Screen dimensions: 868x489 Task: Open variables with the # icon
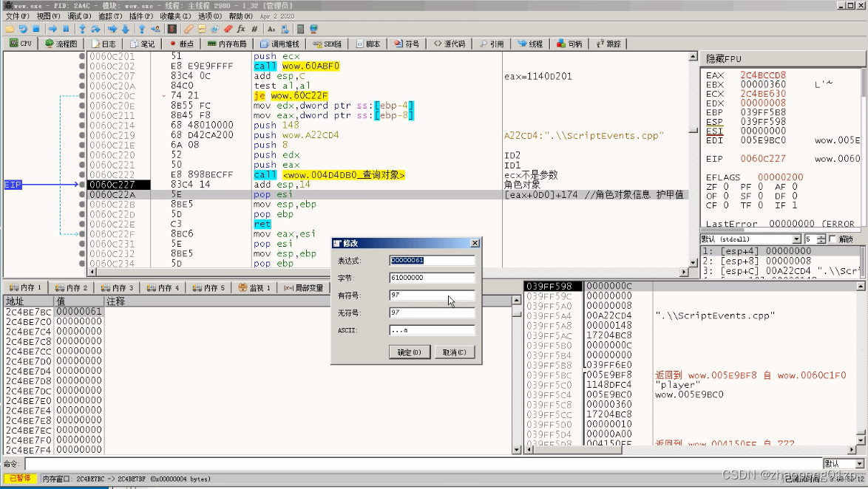[254, 29]
